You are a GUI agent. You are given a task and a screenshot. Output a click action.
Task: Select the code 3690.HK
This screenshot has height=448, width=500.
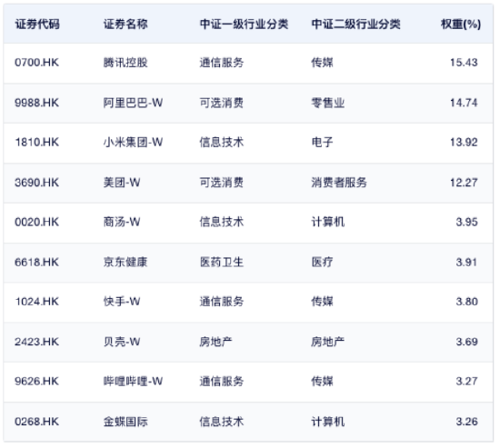pos(36,183)
